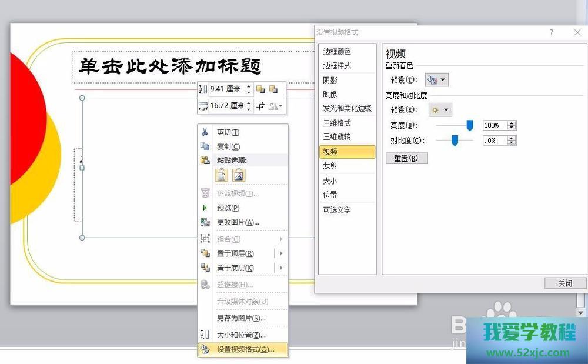Image resolution: width=588 pixels, height=364 pixels.
Task: Select 设置视频格式 in the context menu
Action: point(245,349)
